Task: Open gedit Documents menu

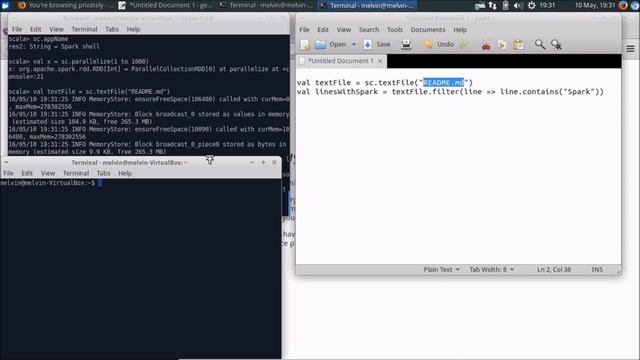Action: pos(428,30)
